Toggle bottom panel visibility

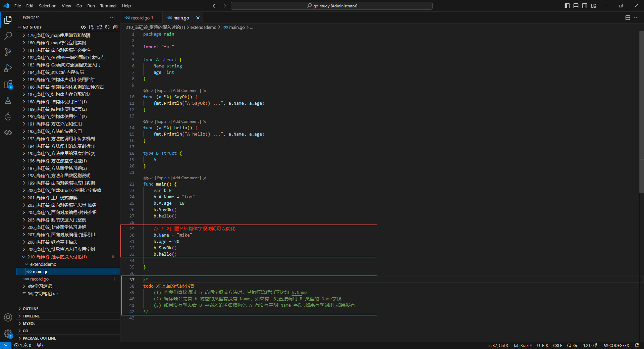coord(576,6)
